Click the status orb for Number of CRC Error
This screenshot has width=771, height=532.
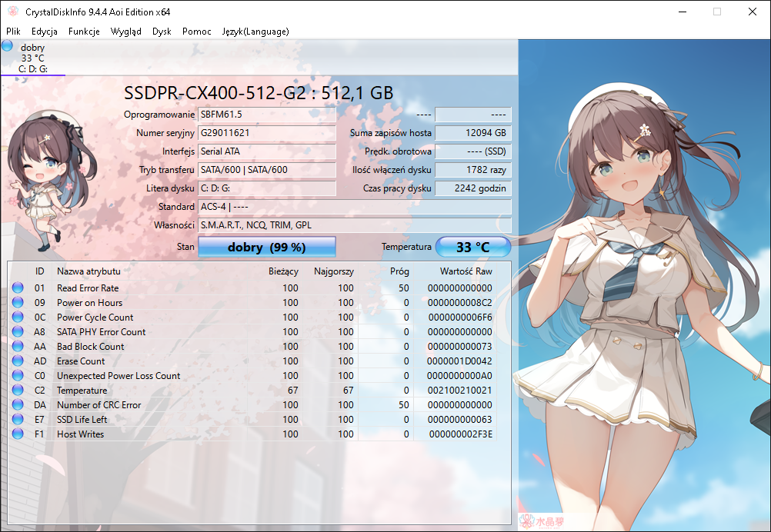tap(18, 404)
